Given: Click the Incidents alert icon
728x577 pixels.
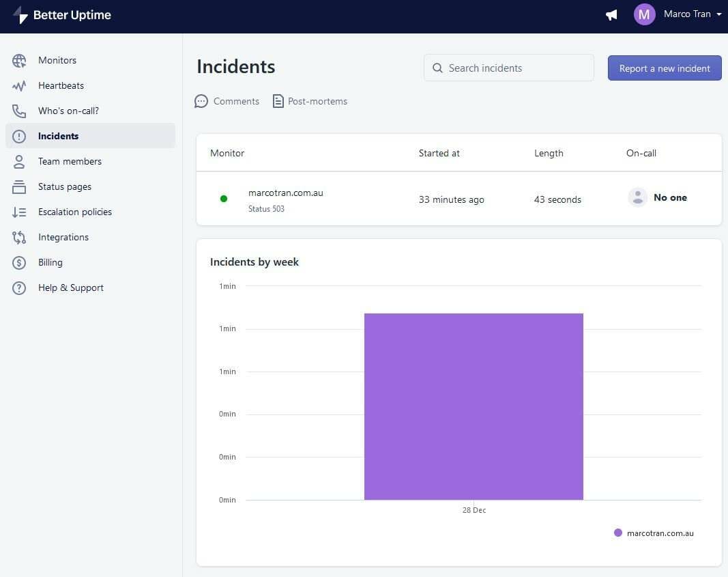Looking at the screenshot, I should pos(18,136).
